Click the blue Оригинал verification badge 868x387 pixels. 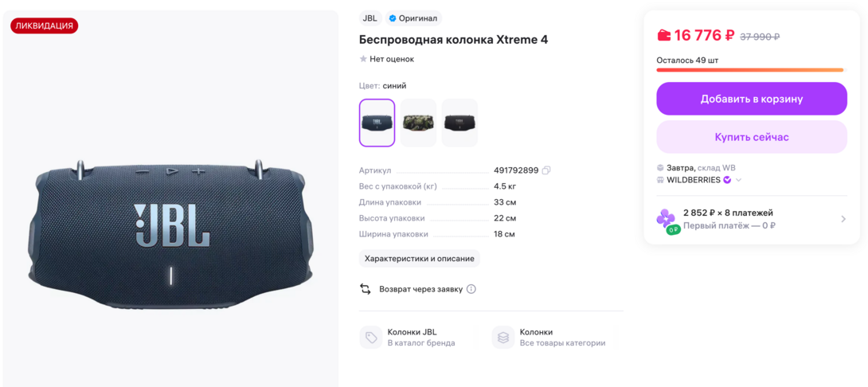tap(413, 18)
